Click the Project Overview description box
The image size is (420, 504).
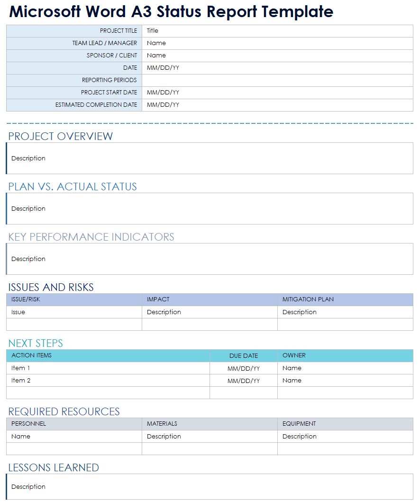[210, 159]
